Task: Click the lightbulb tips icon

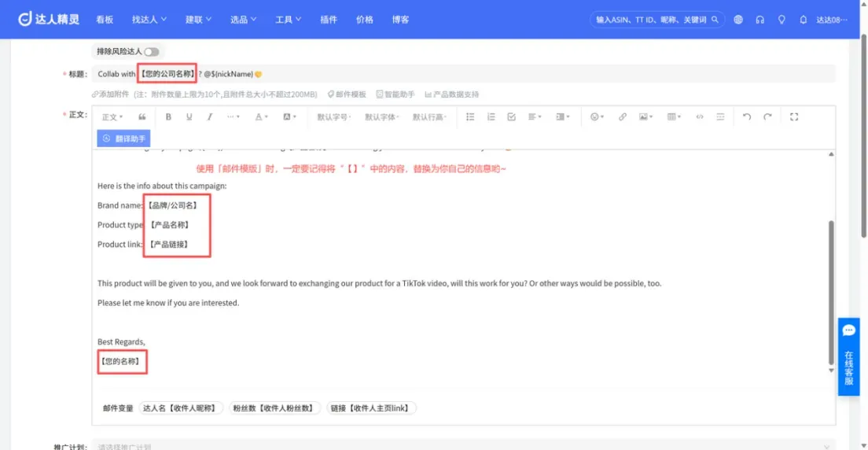Action: [782, 20]
